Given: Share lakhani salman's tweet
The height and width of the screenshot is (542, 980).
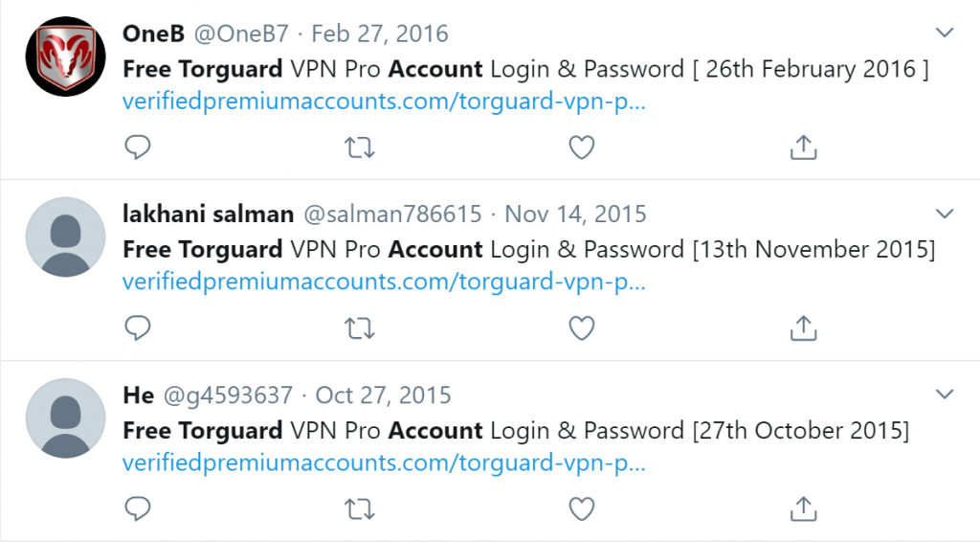Looking at the screenshot, I should click(803, 328).
